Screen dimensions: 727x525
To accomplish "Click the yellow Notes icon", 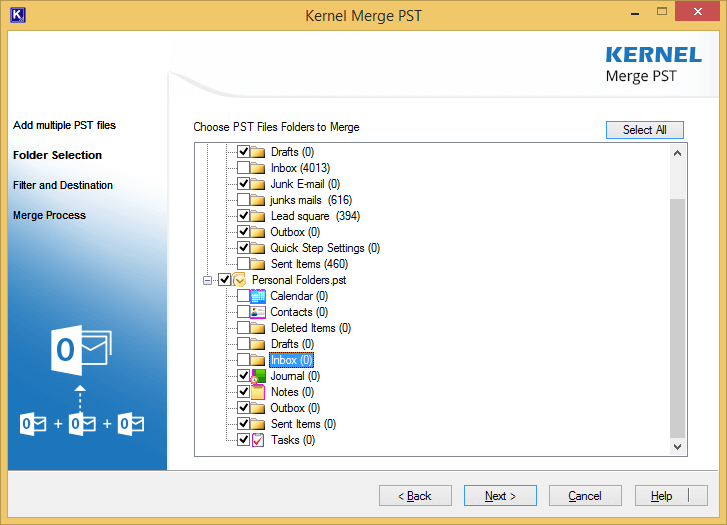I will [258, 392].
